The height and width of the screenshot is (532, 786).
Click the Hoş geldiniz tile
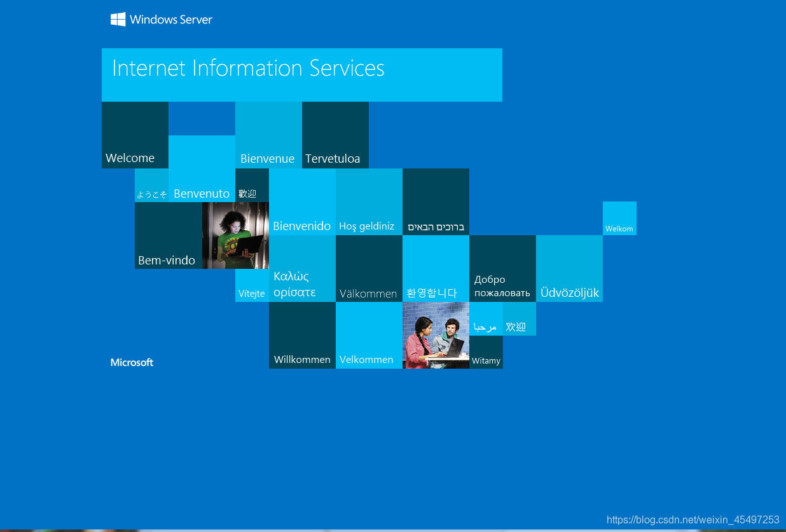(369, 201)
